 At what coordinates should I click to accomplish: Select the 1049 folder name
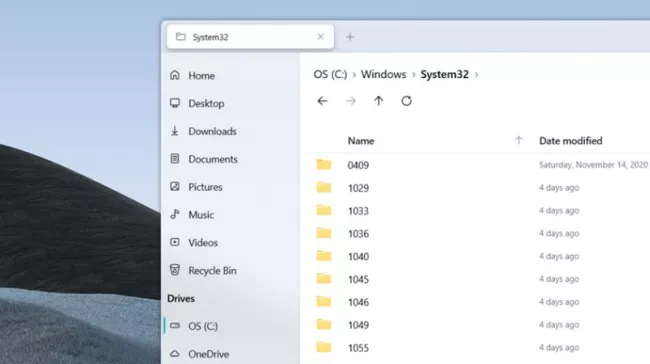358,325
